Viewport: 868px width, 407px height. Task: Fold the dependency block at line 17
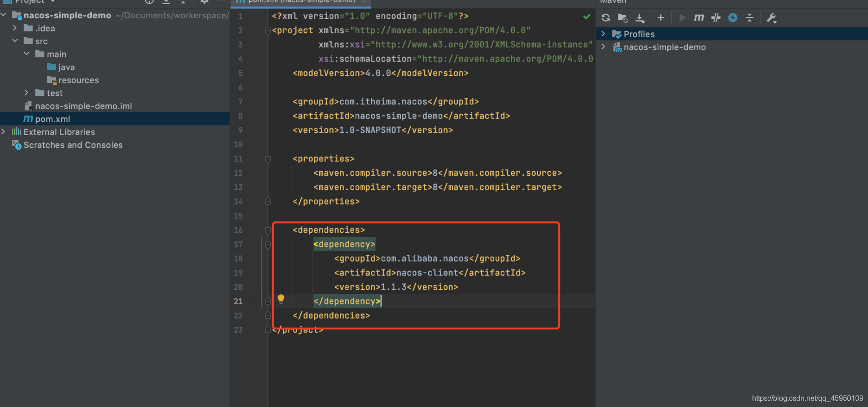pos(268,245)
